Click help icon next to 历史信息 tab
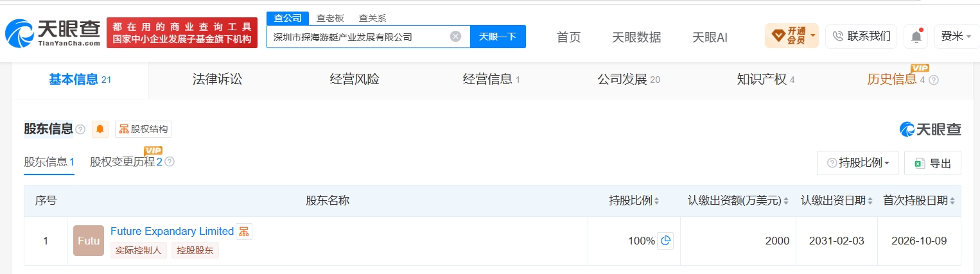Image resolution: width=980 pixels, height=274 pixels. [x=934, y=80]
